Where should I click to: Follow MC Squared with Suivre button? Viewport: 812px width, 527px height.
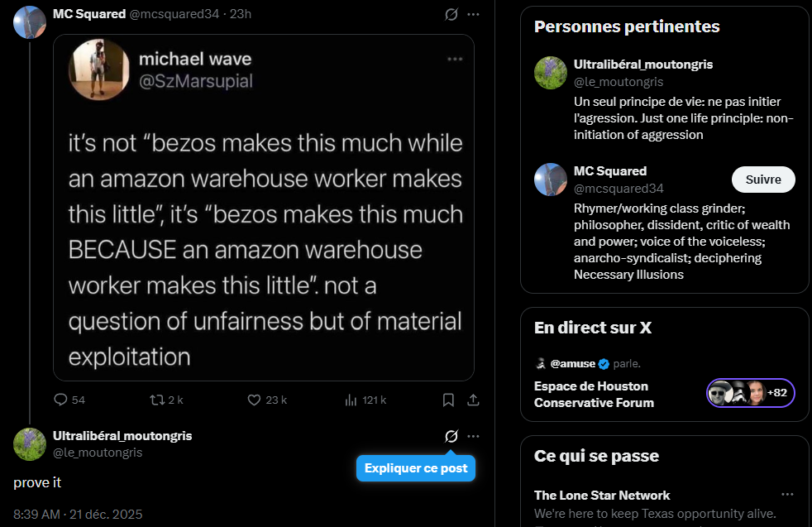click(763, 180)
